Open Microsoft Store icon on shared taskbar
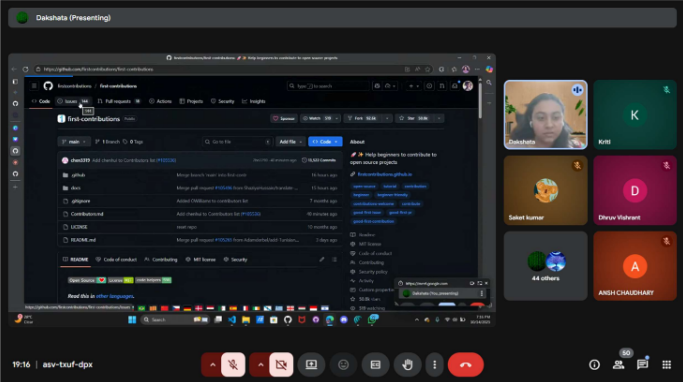 click(274, 320)
